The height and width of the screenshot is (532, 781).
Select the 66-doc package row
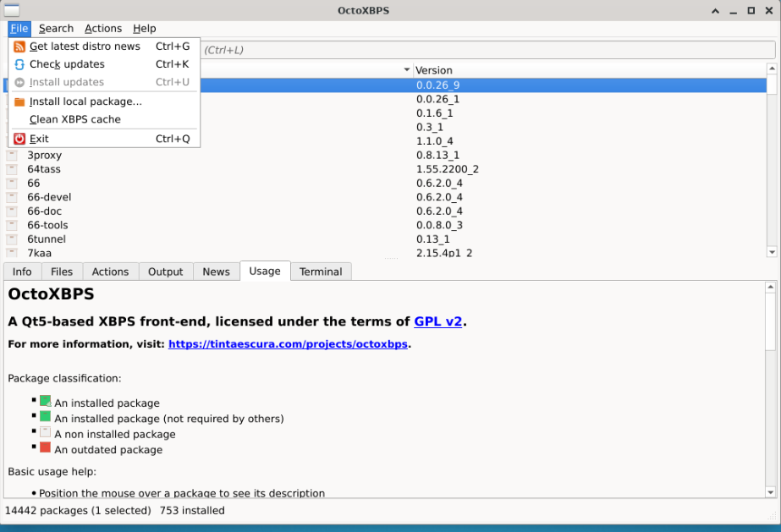click(385, 211)
